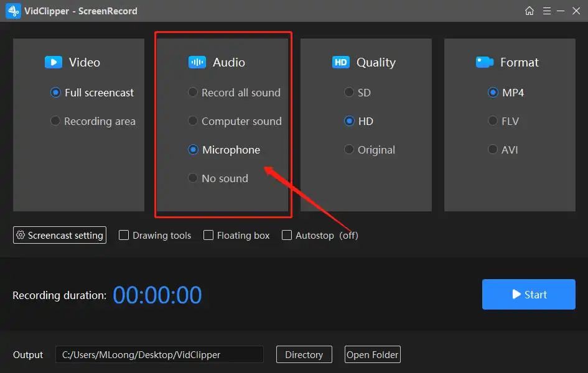The width and height of the screenshot is (588, 373).
Task: Click the 'Recording duration:' label
Action: [x=60, y=295]
